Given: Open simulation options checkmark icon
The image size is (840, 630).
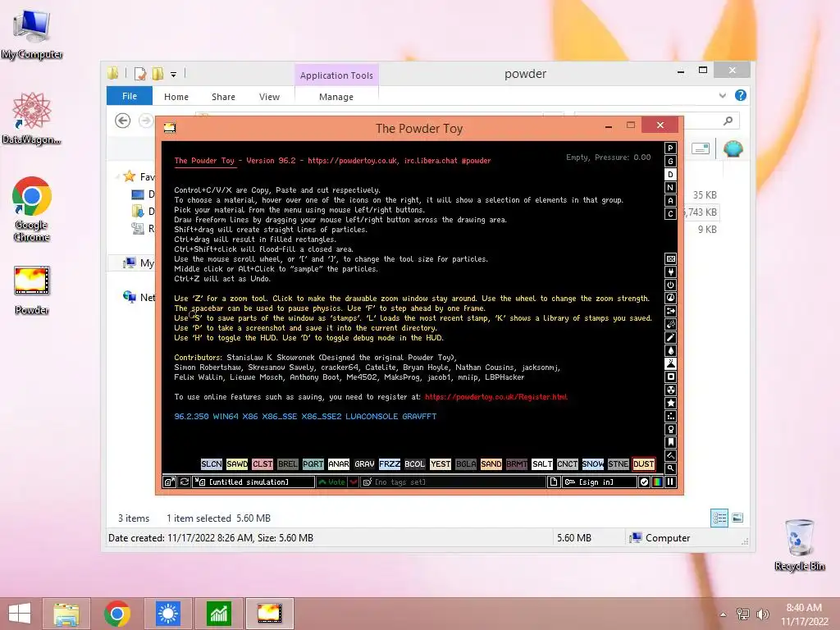Looking at the screenshot, I should tap(644, 482).
